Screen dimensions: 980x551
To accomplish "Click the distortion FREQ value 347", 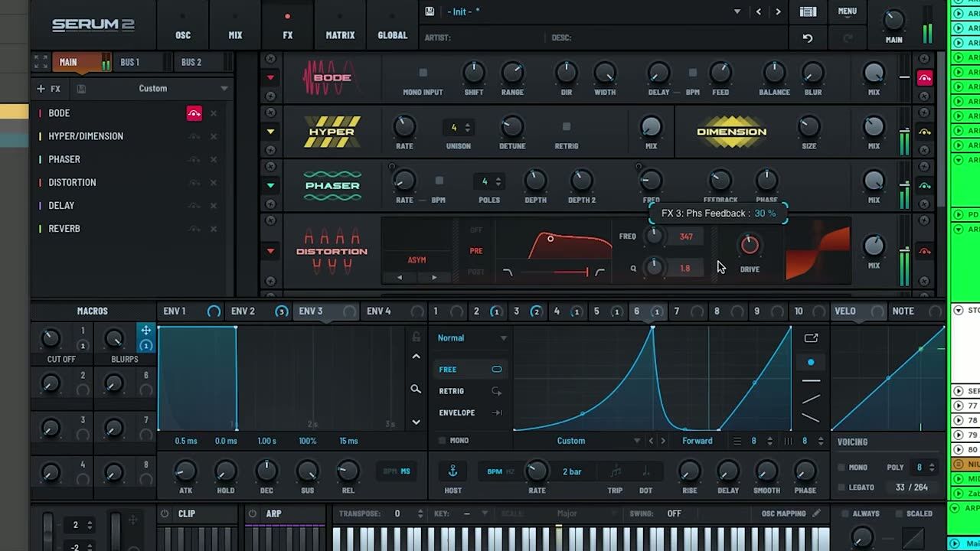I will (686, 236).
